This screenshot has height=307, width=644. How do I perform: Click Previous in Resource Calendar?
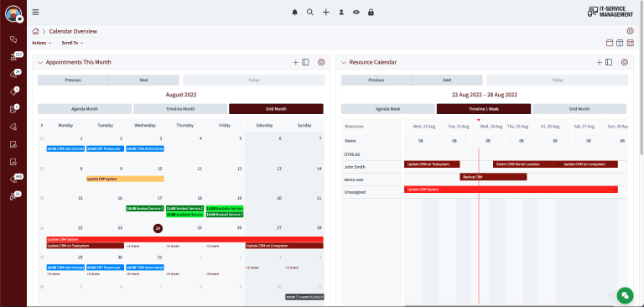[x=377, y=81]
